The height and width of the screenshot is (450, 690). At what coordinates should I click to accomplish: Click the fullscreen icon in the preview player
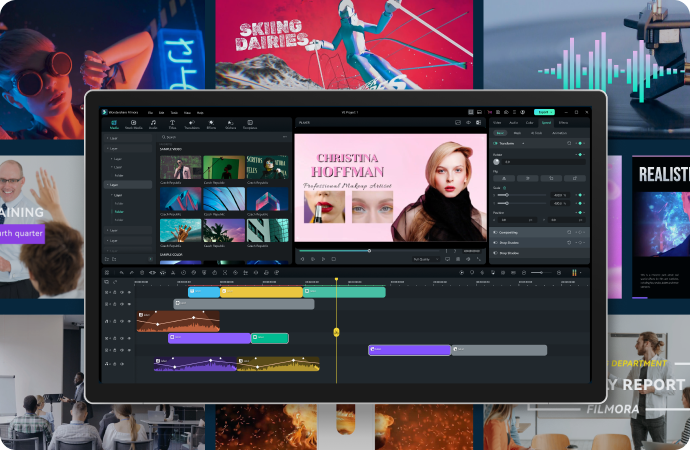point(479,259)
